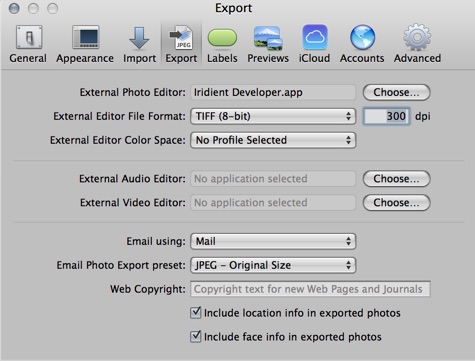
Task: Open the Accounts globe icon
Action: (x=362, y=37)
